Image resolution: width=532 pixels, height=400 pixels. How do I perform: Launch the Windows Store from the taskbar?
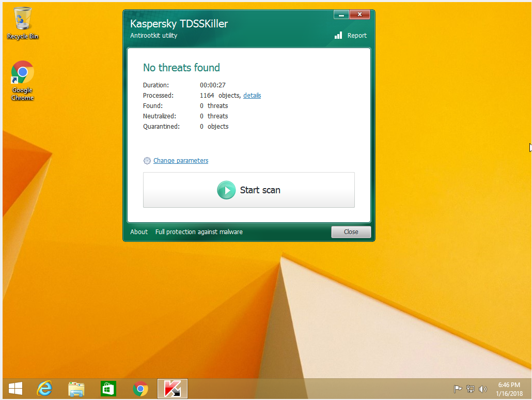click(108, 388)
